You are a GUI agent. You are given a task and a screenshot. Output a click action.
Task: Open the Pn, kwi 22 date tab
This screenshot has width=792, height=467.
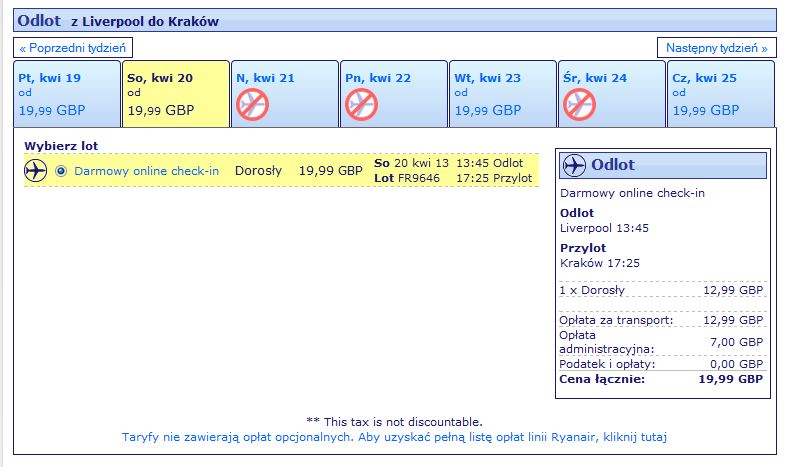(394, 94)
